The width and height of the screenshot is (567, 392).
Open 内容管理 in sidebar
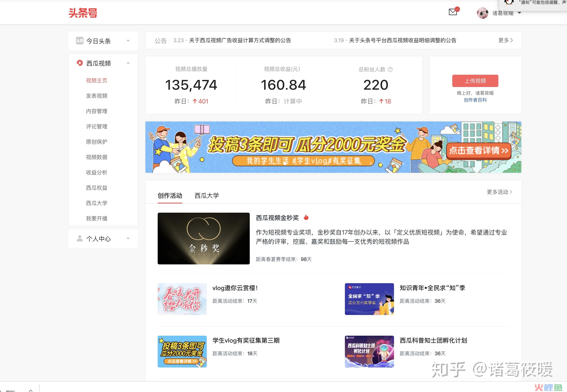click(97, 111)
